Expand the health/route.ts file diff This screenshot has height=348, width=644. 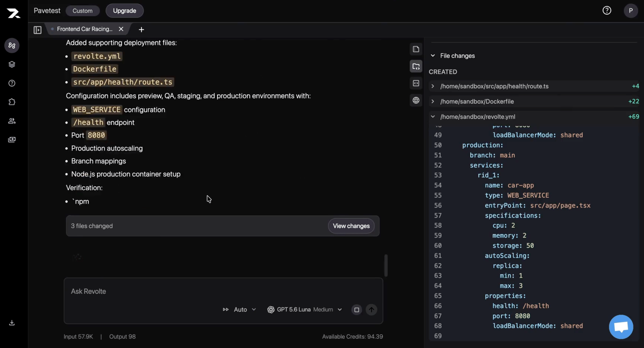[x=433, y=86]
